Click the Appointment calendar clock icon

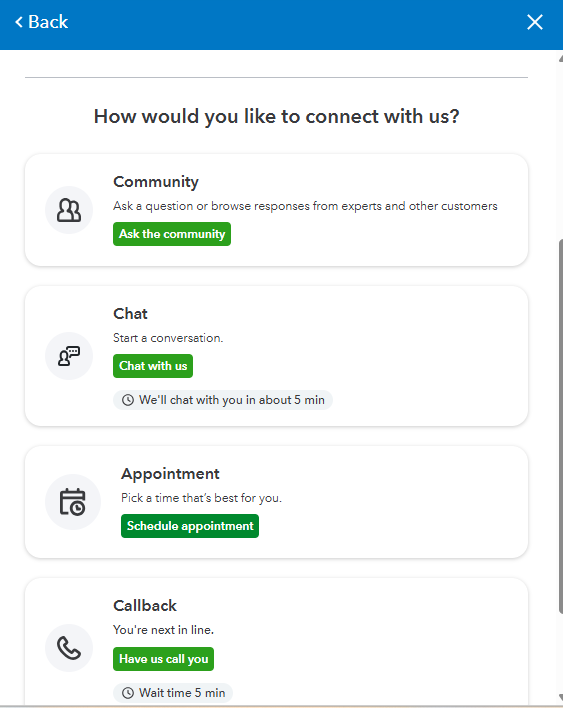73,502
